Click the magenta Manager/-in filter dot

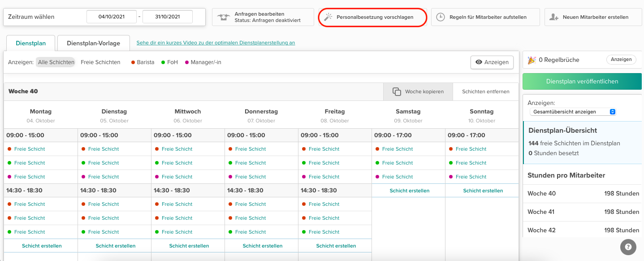187,62
